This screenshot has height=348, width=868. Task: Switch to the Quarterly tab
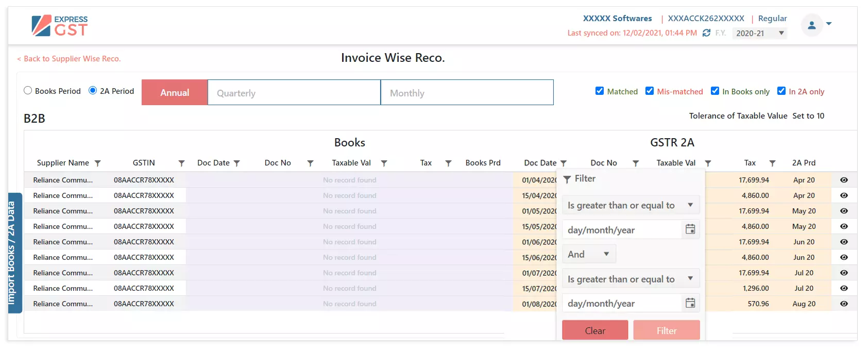tap(294, 93)
